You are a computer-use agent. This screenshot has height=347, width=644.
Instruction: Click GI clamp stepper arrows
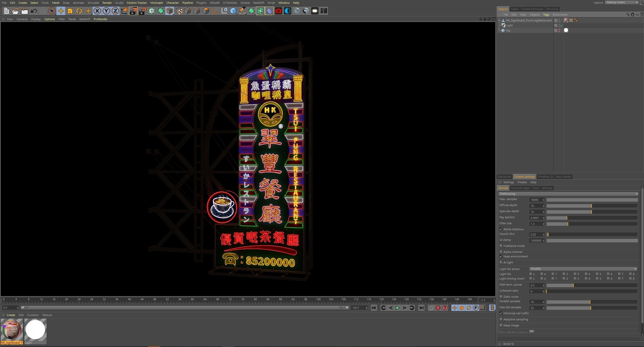(544, 241)
